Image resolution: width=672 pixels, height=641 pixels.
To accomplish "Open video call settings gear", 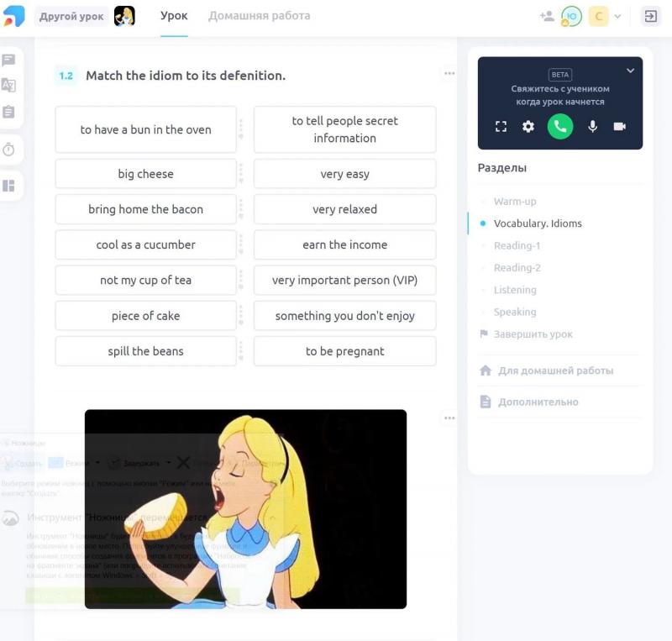I will point(528,127).
